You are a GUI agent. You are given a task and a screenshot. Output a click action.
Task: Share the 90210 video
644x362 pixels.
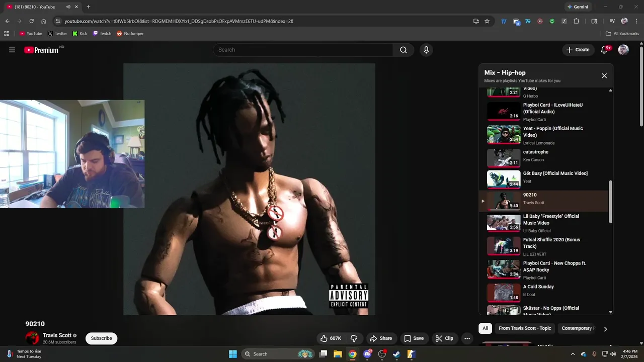380,338
